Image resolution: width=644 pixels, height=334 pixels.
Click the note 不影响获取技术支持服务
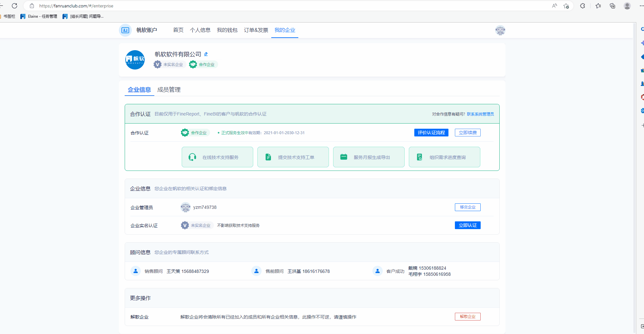[x=238, y=226]
